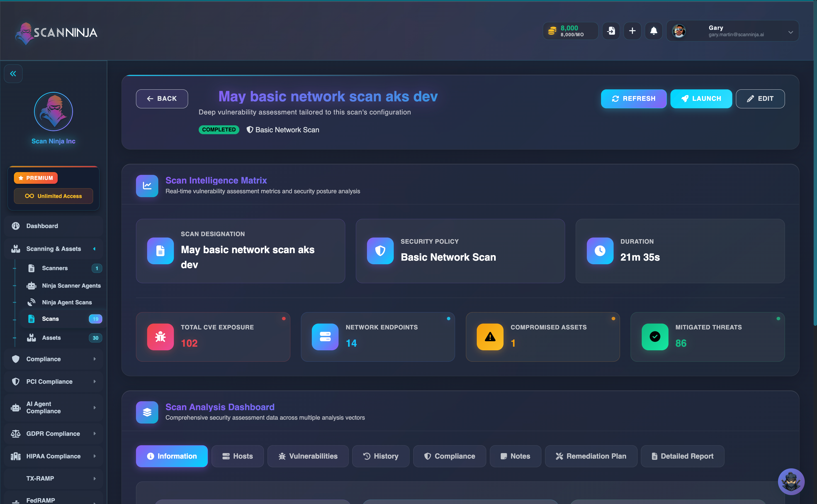Click the HIPAA Compliance hospital icon
Screen dimensions: 817x504
click(16, 456)
